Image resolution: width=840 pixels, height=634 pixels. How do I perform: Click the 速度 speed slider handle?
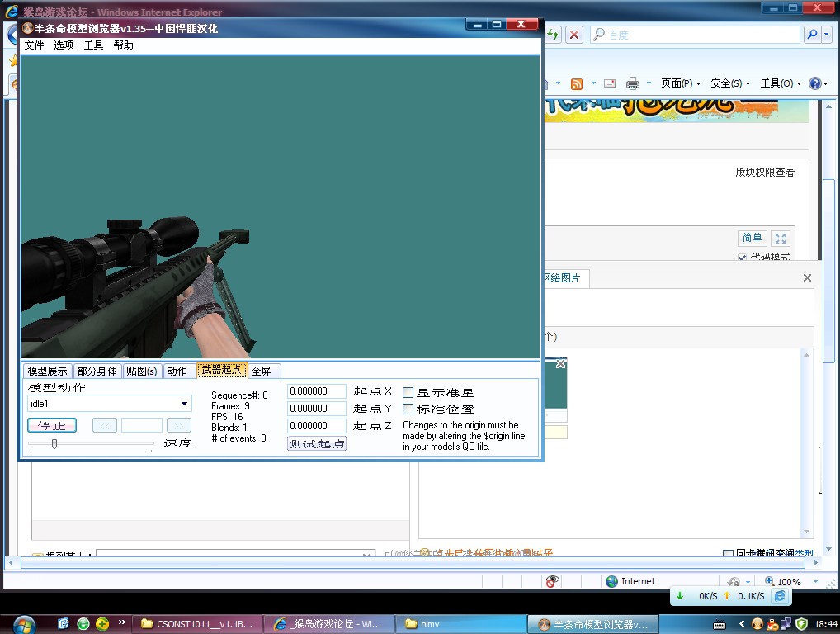coord(54,444)
